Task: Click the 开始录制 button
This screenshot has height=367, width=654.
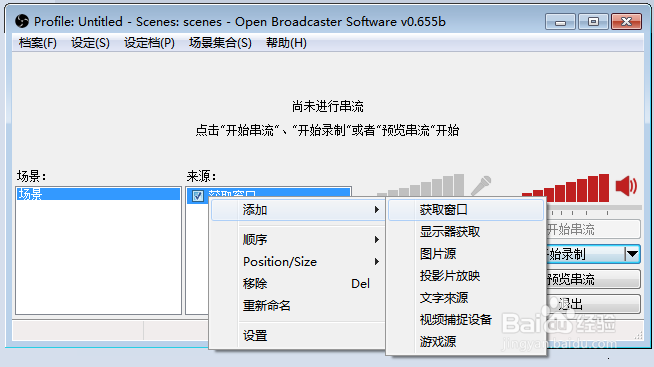Action: [x=586, y=254]
